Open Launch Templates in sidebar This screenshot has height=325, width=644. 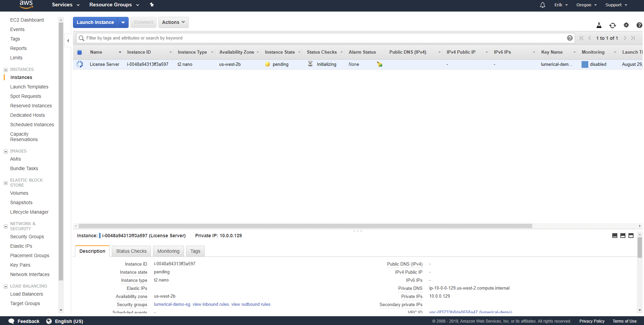[x=29, y=87]
